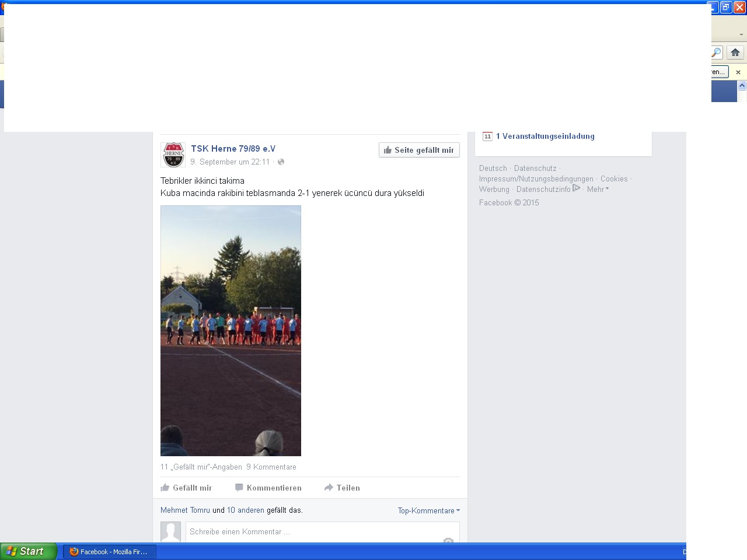View the 9 Kommentare
Viewport: 747px width, 560px height.
click(x=271, y=467)
